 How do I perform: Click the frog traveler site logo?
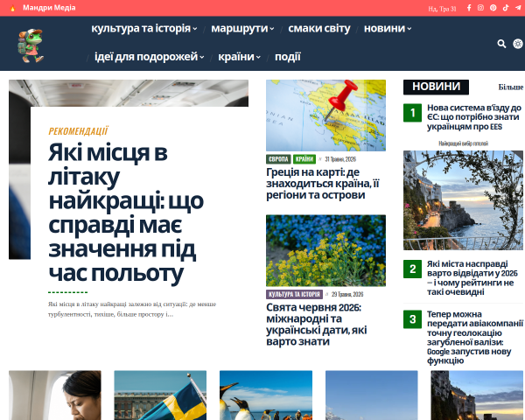click(x=31, y=45)
